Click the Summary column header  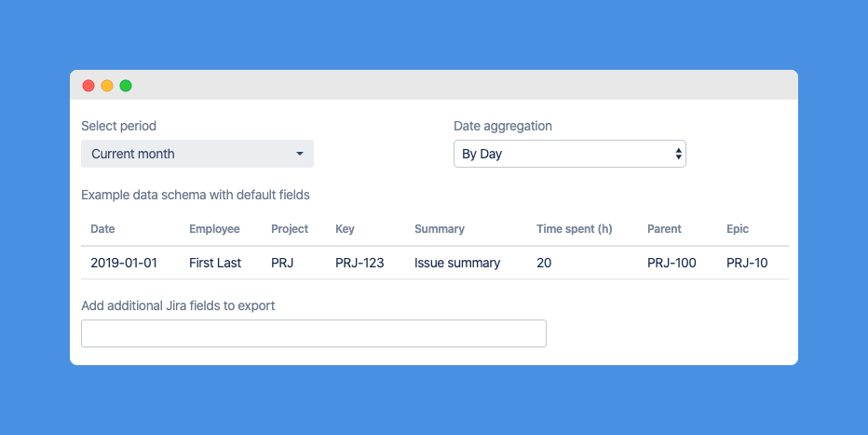(440, 229)
